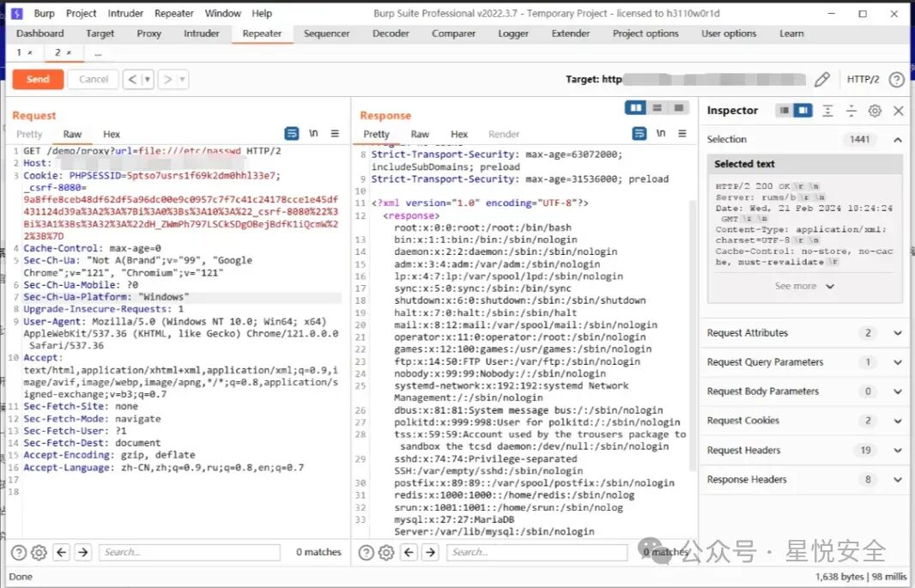The width and height of the screenshot is (915, 588).
Task: Click the orange Send button
Action: click(38, 79)
